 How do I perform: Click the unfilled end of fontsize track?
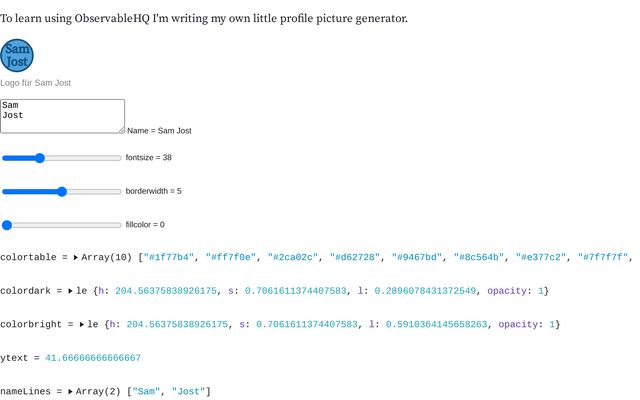coord(116,158)
